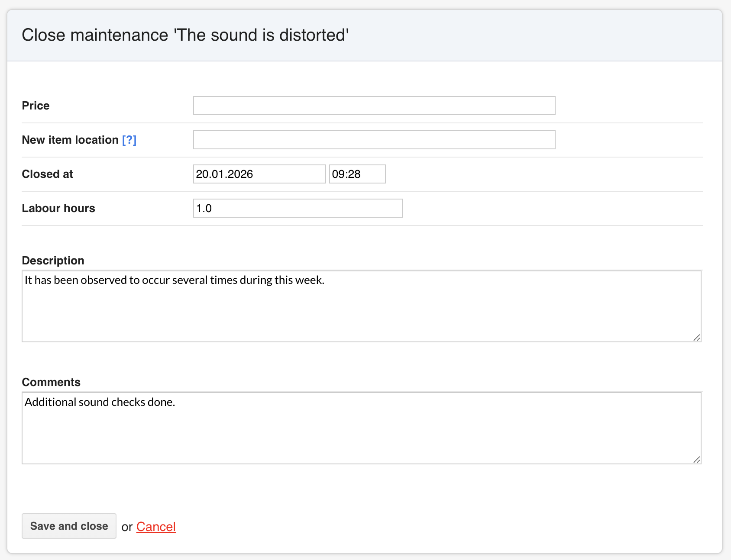The image size is (731, 560).
Task: Click inside the Comments text area
Action: coord(361,428)
